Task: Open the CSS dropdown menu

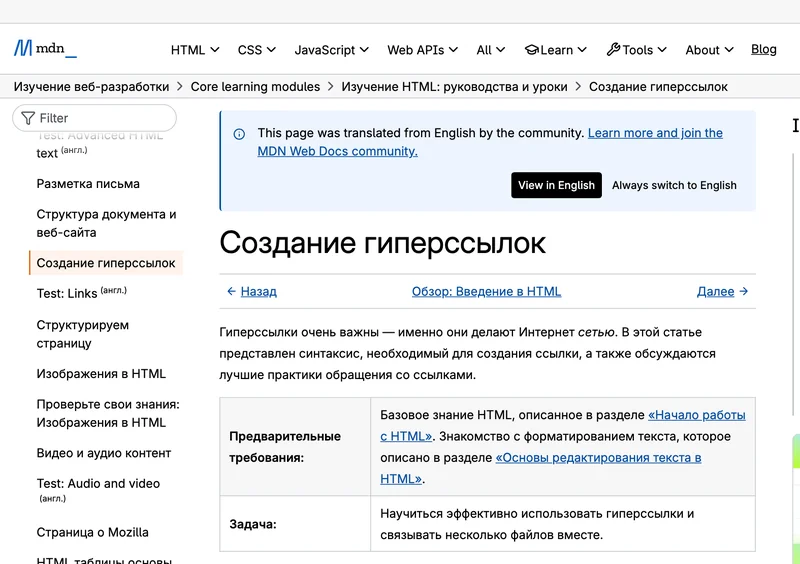Action: (257, 50)
